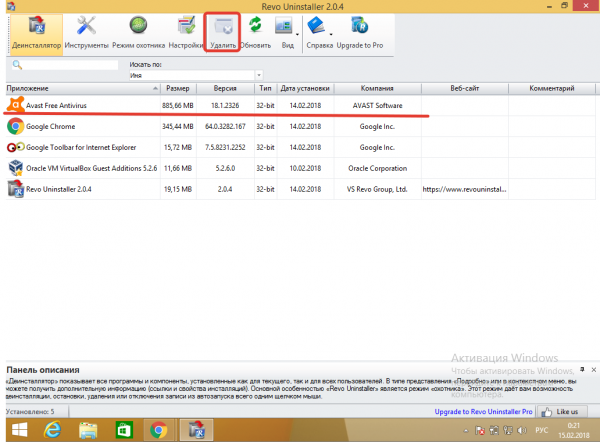Click the 885,66 MB size cell
Viewport: 600px width, 442px height.
point(178,105)
